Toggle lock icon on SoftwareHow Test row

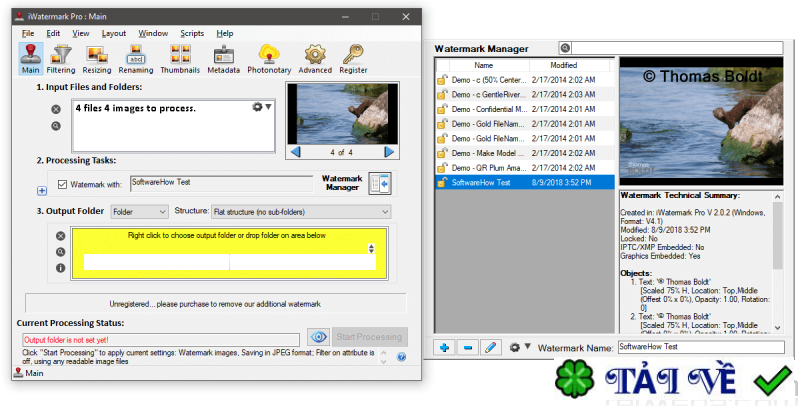click(442, 182)
